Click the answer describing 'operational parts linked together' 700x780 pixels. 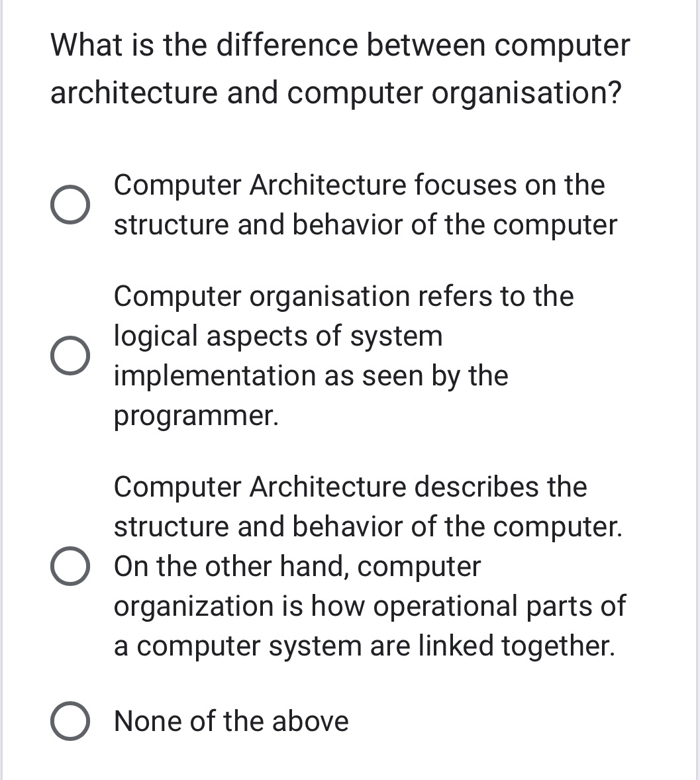tap(370, 605)
